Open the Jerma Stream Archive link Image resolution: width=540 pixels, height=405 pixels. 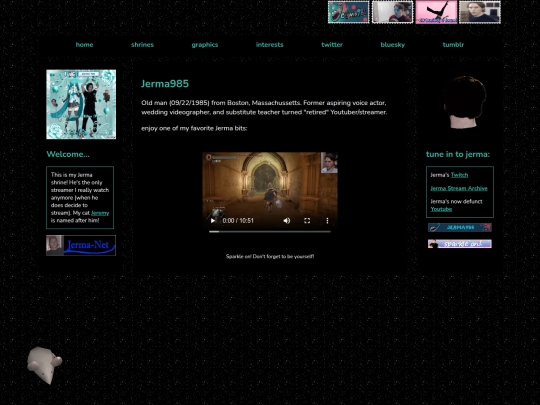point(459,188)
